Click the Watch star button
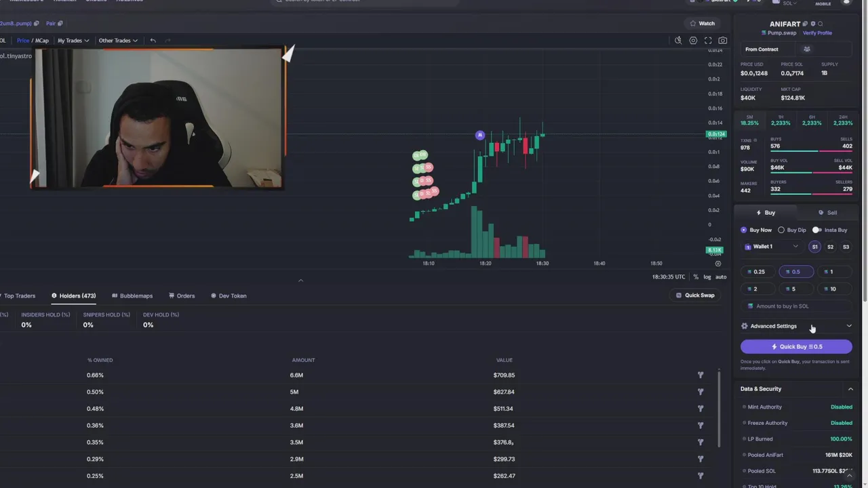 (x=703, y=23)
